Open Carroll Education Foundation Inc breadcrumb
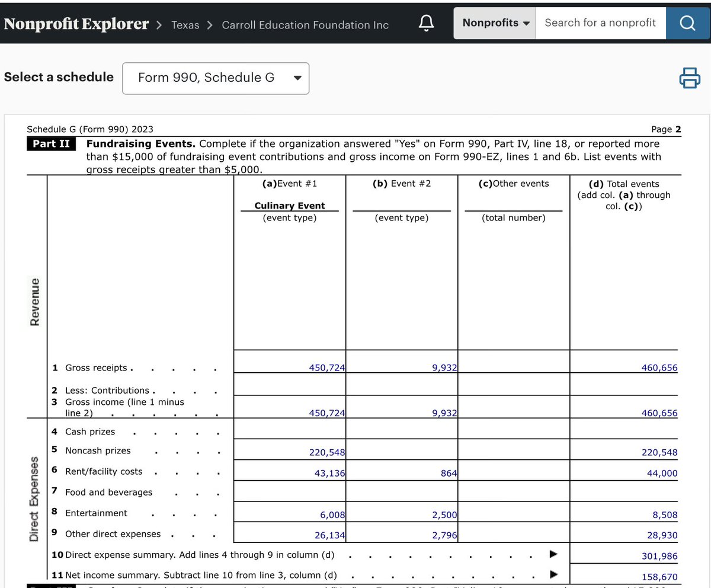Image resolution: width=711 pixels, height=588 pixels. 305,25
